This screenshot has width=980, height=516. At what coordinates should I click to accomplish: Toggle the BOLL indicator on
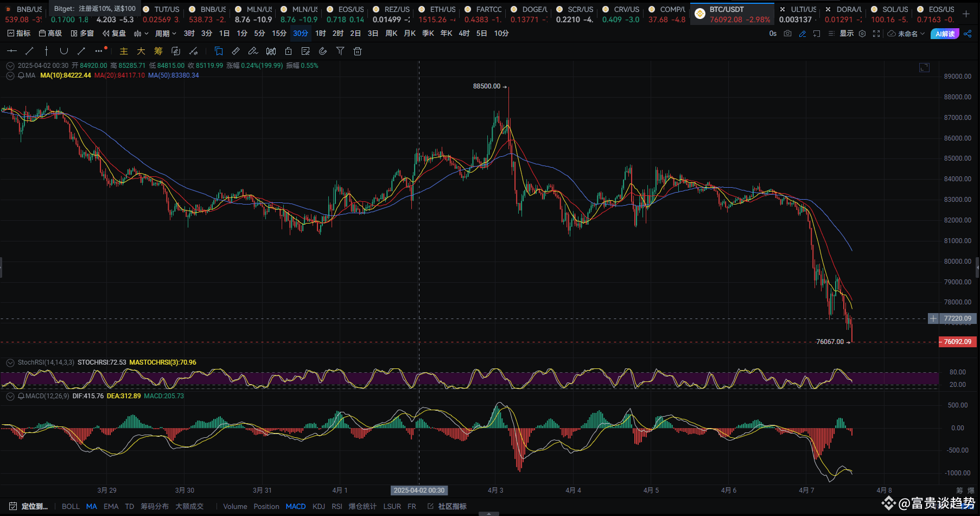click(x=71, y=506)
